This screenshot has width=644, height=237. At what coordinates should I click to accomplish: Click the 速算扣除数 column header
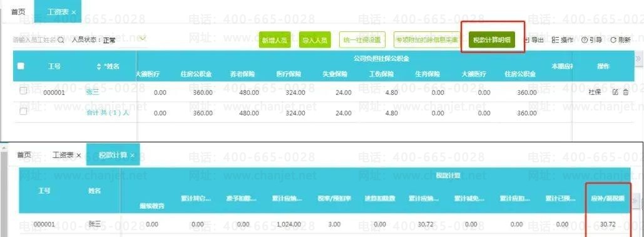[379, 199]
